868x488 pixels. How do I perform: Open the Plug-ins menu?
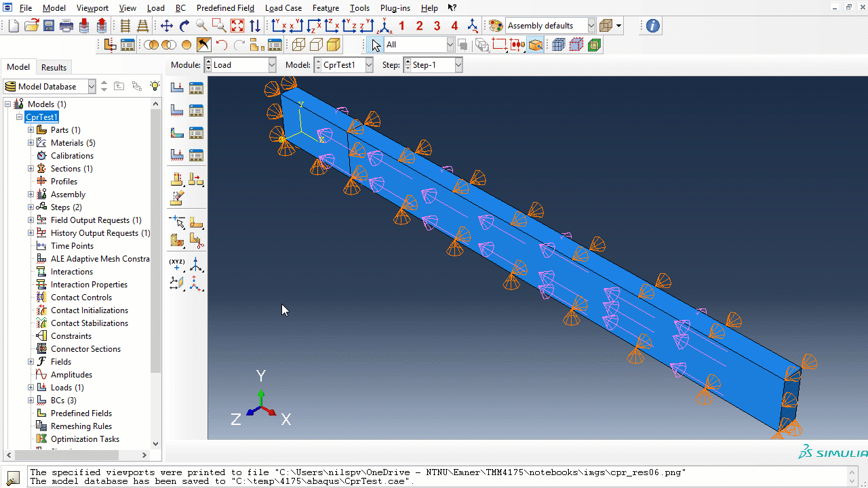click(395, 8)
